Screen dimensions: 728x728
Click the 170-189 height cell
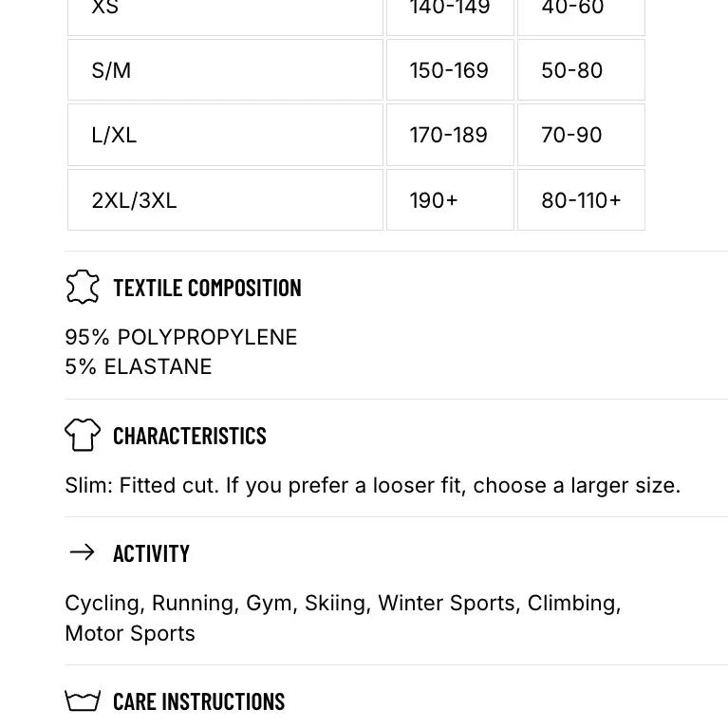(x=450, y=135)
